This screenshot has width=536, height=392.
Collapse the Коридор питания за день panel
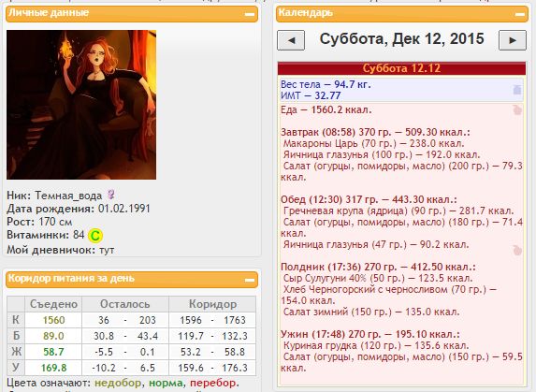[x=250, y=280]
